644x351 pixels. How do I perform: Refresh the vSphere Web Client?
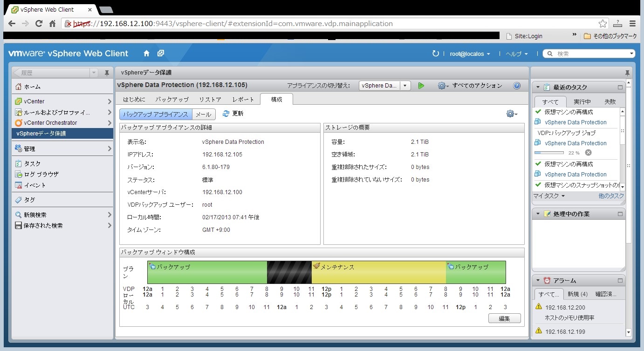click(436, 54)
